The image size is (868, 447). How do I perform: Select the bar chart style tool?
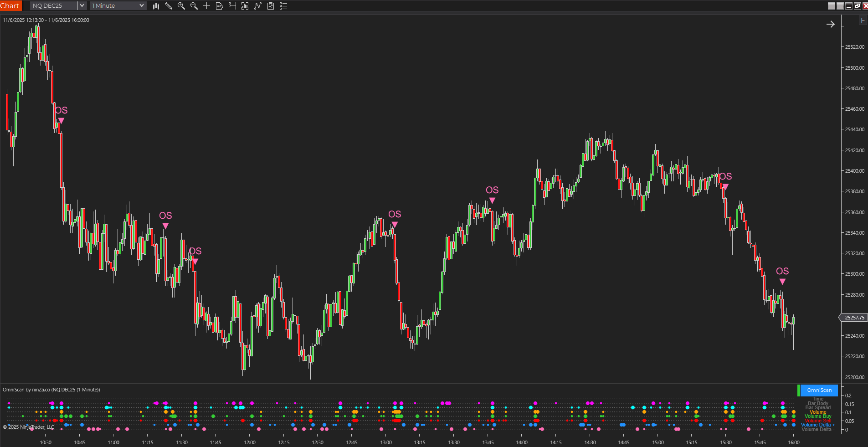[x=156, y=6]
